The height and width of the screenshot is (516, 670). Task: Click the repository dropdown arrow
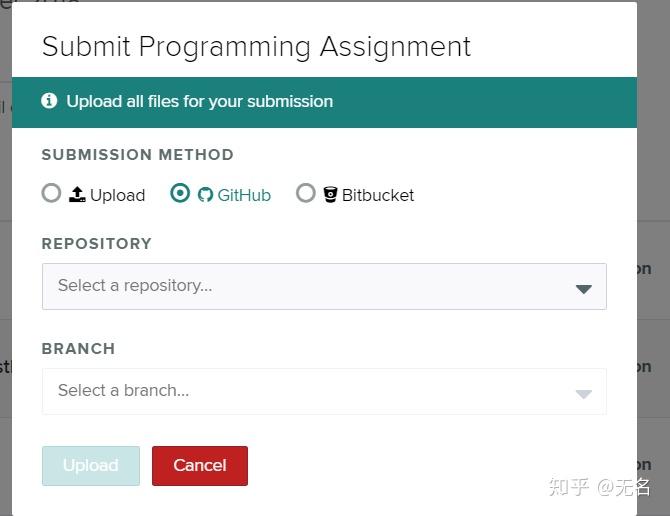point(584,288)
